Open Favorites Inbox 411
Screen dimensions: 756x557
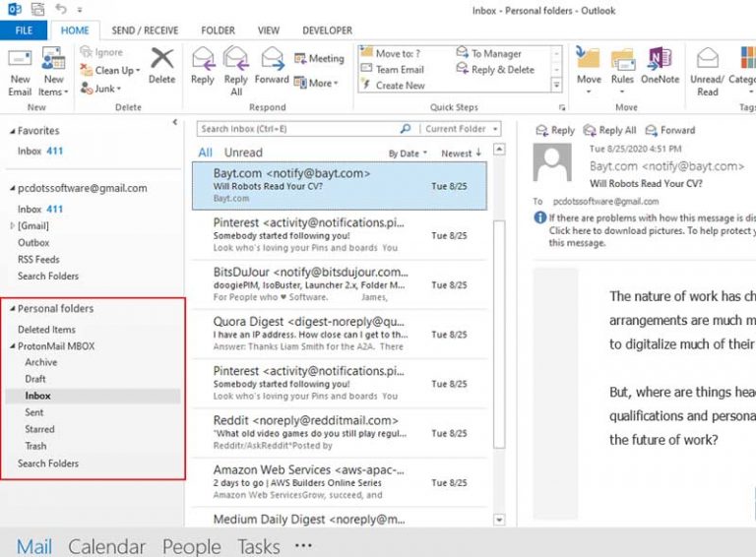tap(40, 151)
